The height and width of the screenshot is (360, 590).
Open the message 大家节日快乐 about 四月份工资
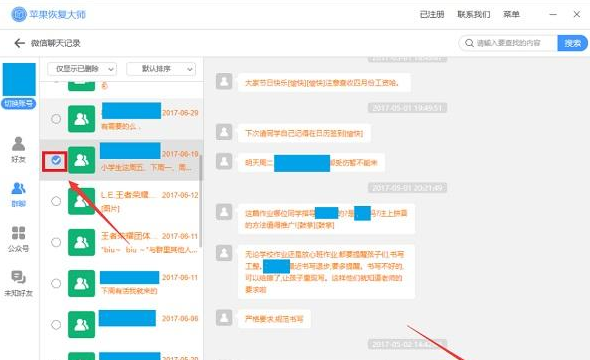point(324,82)
